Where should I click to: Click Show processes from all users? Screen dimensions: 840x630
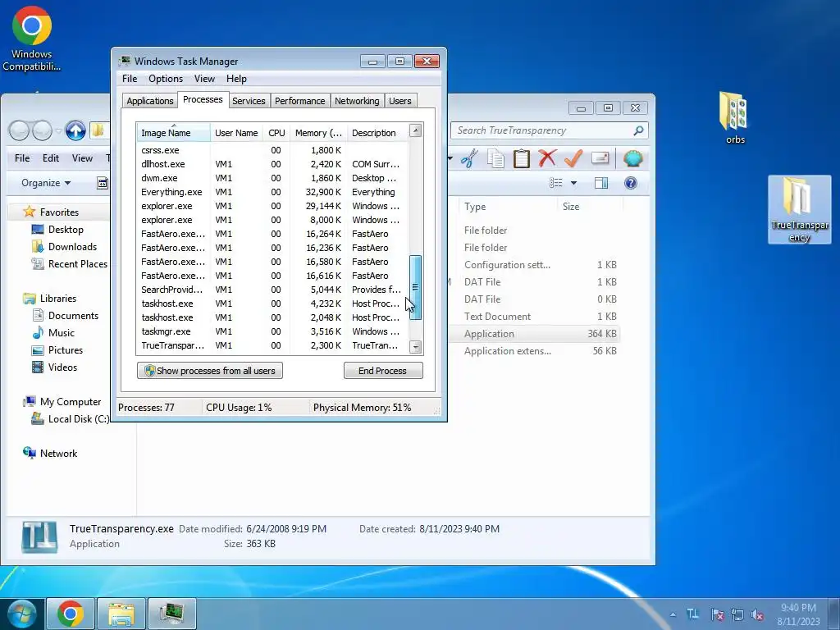210,371
